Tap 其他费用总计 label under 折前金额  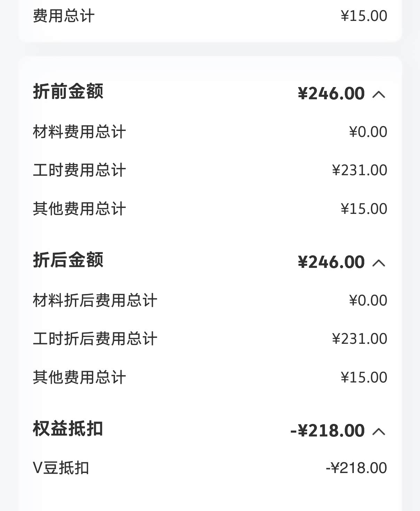(79, 209)
